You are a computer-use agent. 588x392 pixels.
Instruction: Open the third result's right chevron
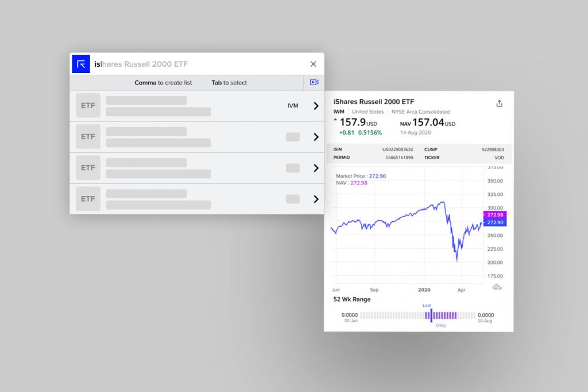[x=316, y=168]
